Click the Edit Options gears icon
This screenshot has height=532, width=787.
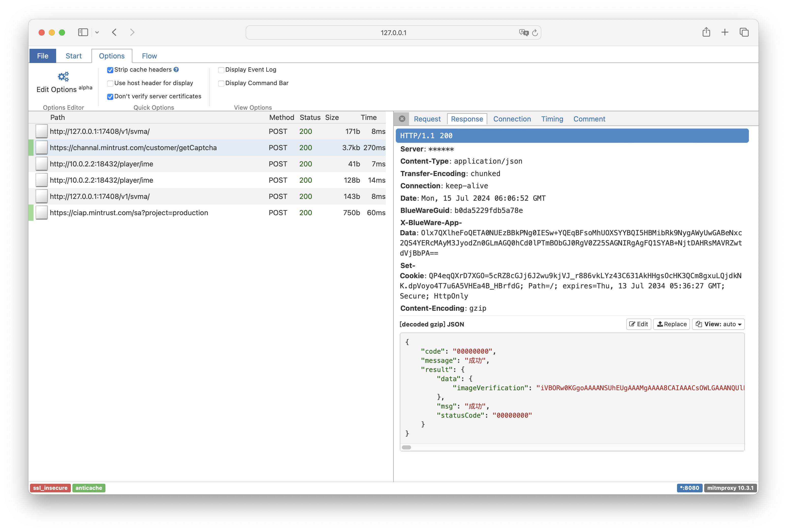pos(63,77)
